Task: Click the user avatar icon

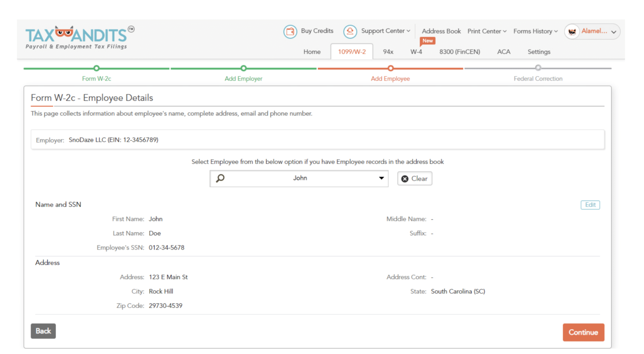Action: [572, 32]
